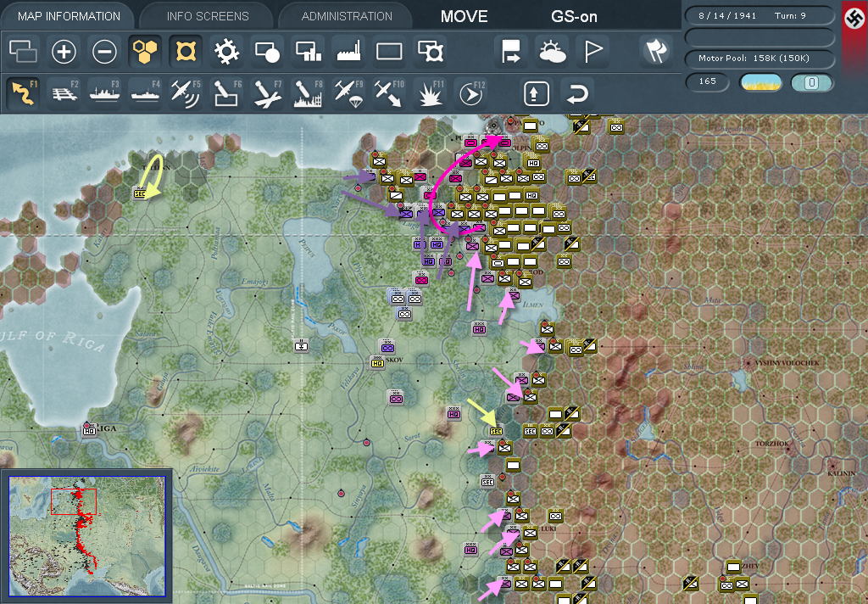Click the flag-with-arrow toolbar icon
This screenshot has height=604, width=868.
(x=511, y=52)
